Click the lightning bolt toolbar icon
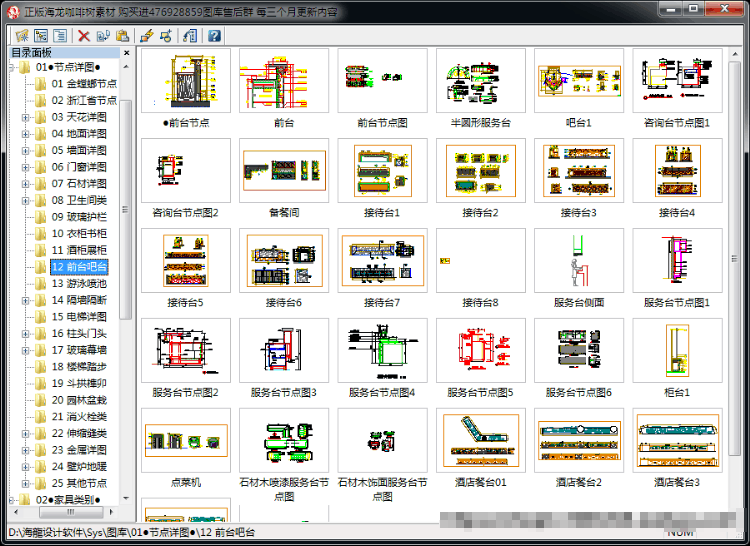Screen dimensions: 750x546 [x=146, y=36]
